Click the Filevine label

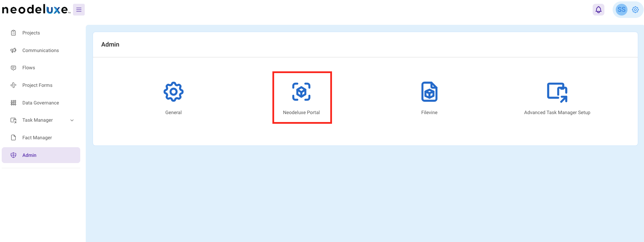pyautogui.click(x=429, y=112)
